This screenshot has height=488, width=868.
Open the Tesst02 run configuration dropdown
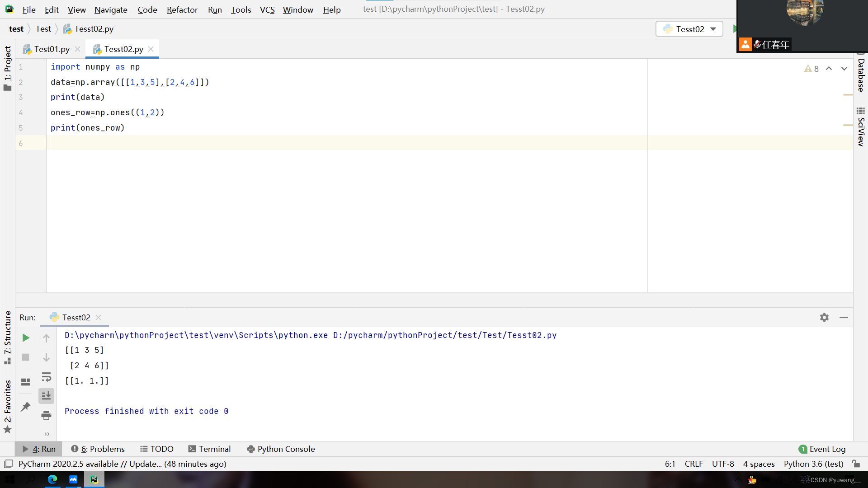689,29
